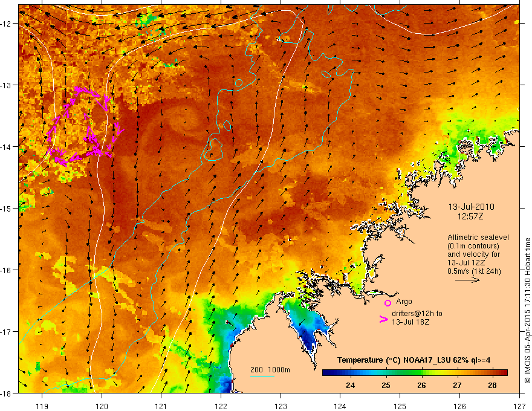Click the longitude axis label 125
Screen dimensions: 532x411
point(400,406)
